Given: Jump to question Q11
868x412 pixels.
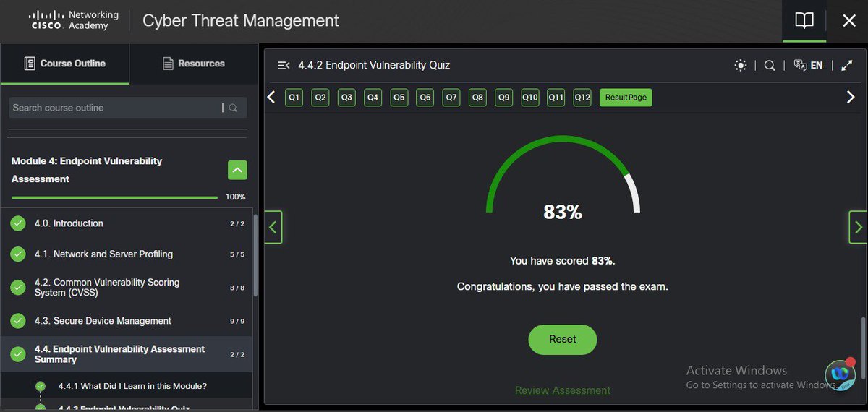Looking at the screenshot, I should point(556,98).
